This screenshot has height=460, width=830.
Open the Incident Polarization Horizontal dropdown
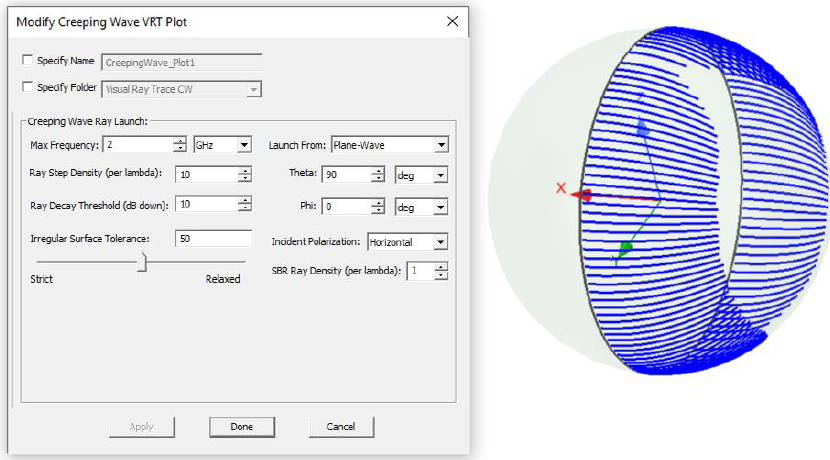click(x=408, y=242)
